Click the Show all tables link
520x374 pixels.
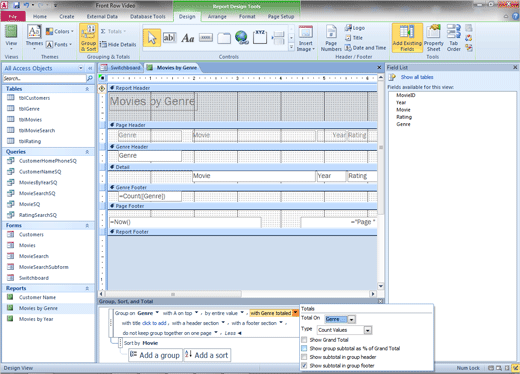pyautogui.click(x=417, y=77)
